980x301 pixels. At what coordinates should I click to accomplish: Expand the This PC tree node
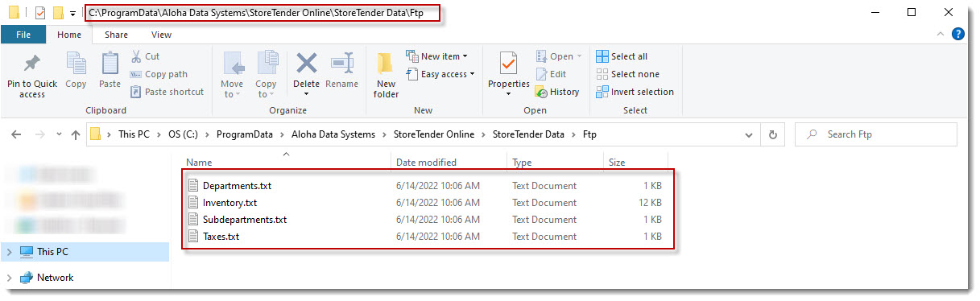coord(9,252)
